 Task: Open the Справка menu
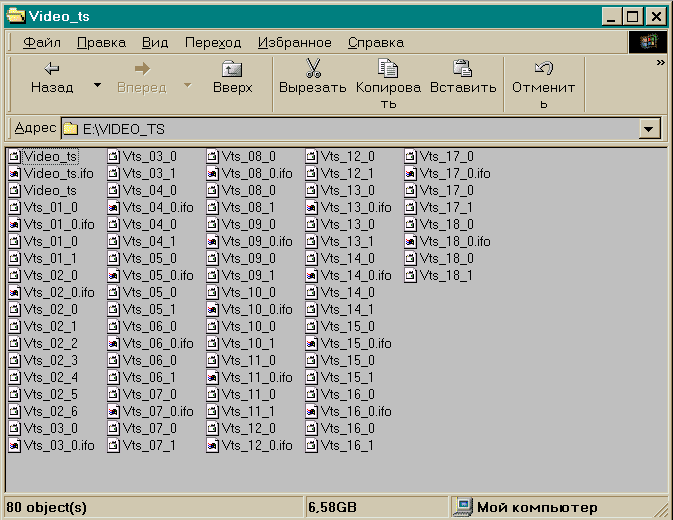(375, 42)
